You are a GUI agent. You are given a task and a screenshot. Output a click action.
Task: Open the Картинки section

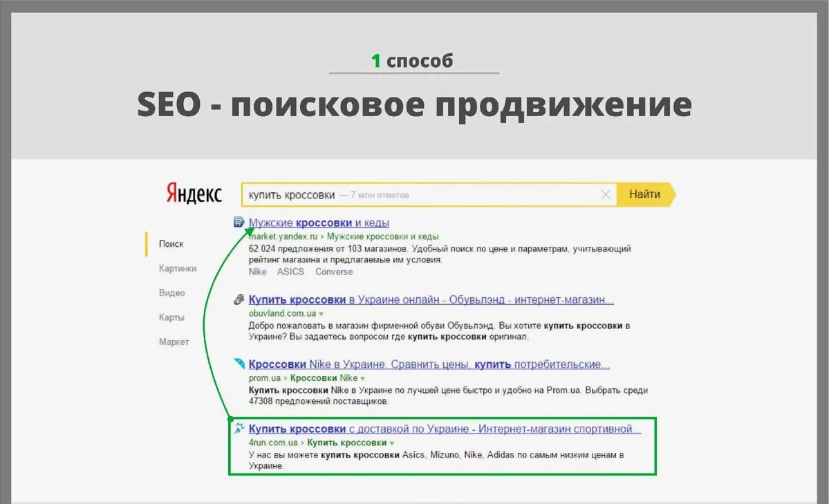tap(178, 268)
